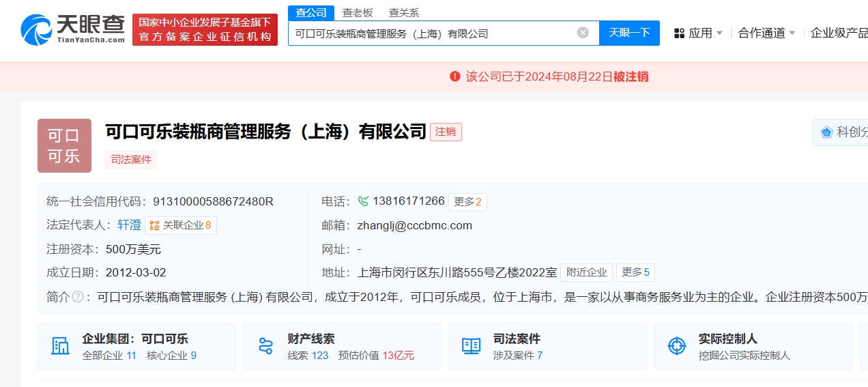Viewport: 868px width, 387px height.
Task: Click the founding date 2012-03-02
Action: (136, 272)
